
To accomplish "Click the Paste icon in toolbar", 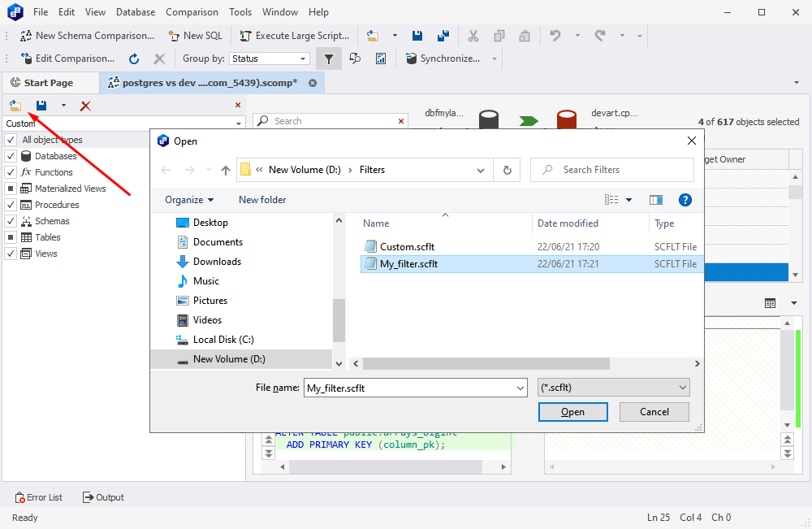I will click(x=525, y=36).
